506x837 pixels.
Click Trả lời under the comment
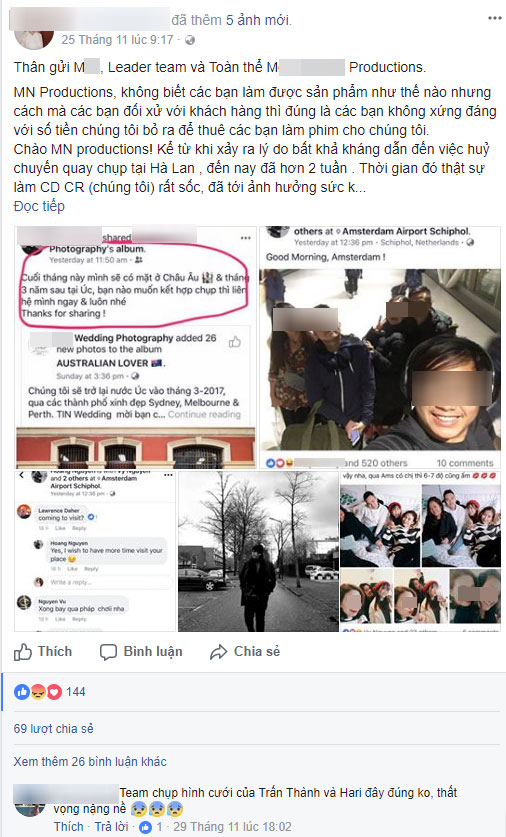pyautogui.click(x=112, y=826)
